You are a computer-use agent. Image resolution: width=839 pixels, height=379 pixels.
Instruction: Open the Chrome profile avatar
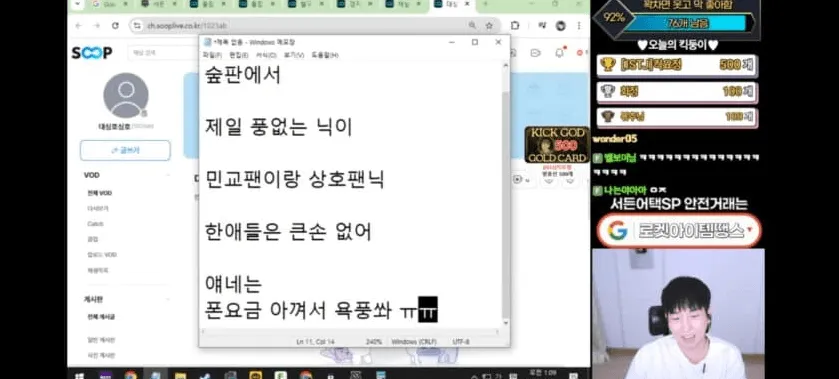pyautogui.click(x=560, y=26)
